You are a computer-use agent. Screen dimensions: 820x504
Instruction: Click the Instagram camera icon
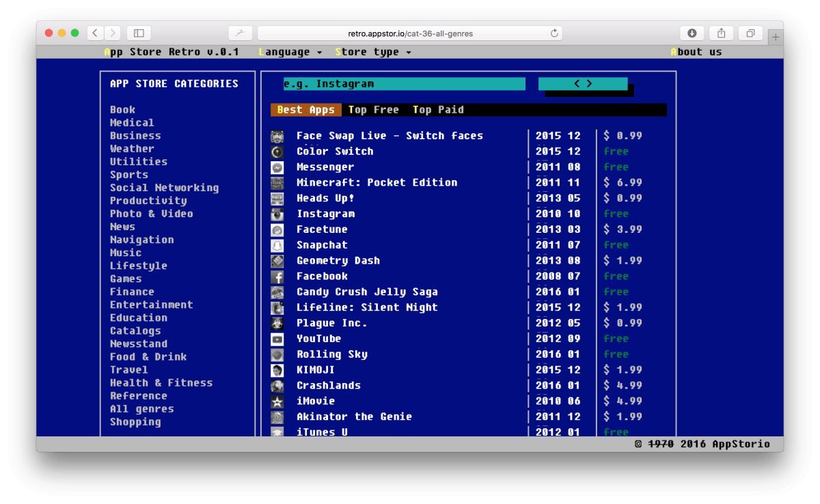pos(277,214)
